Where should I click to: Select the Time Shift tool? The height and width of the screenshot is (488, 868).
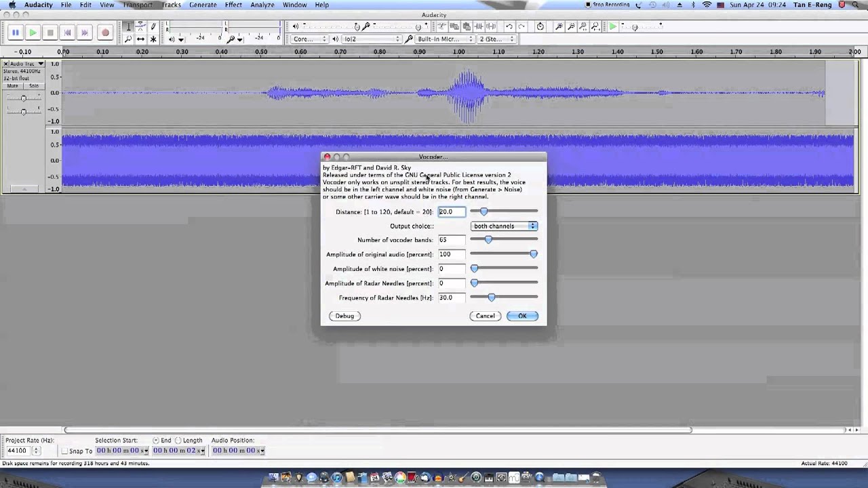pyautogui.click(x=140, y=39)
